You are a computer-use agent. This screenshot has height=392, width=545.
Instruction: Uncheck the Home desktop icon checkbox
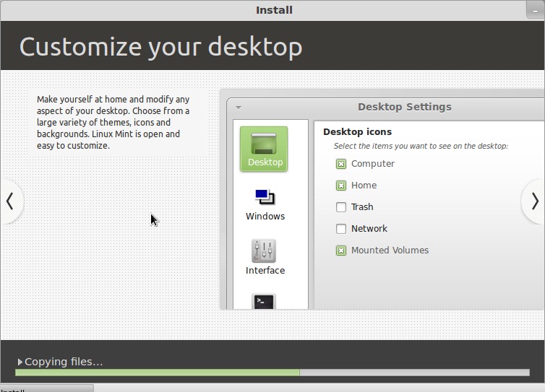pyautogui.click(x=341, y=186)
